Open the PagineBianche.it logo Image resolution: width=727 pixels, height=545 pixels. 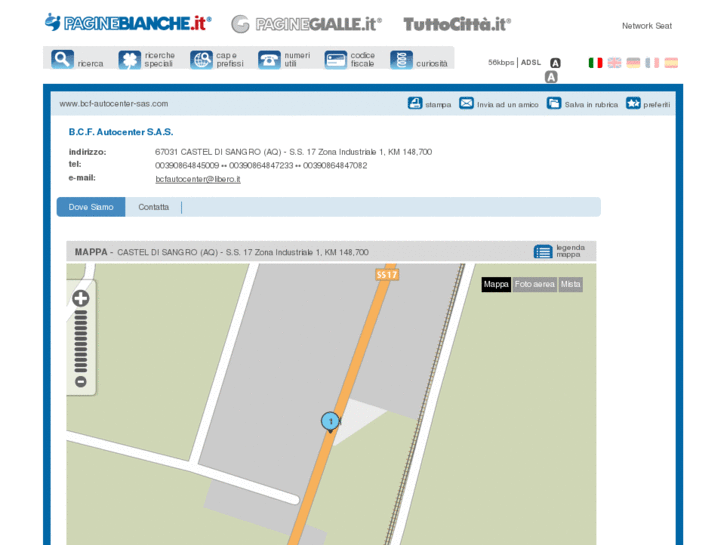pos(128,23)
